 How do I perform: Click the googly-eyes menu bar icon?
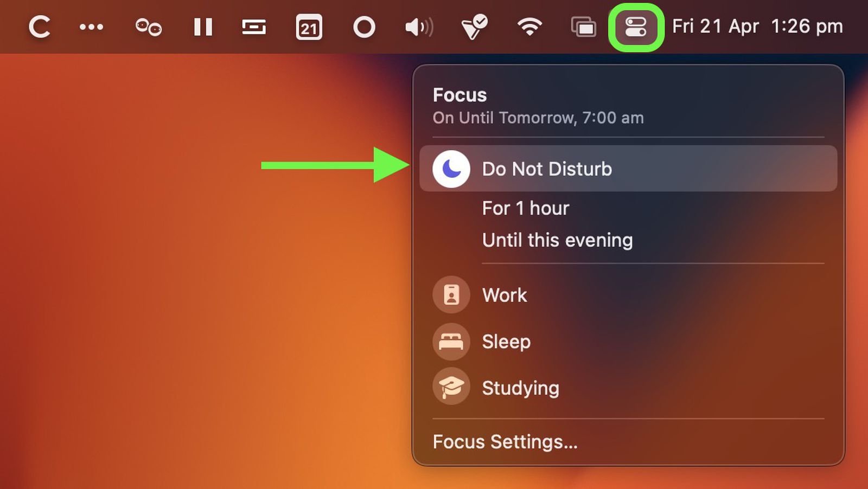point(148,27)
